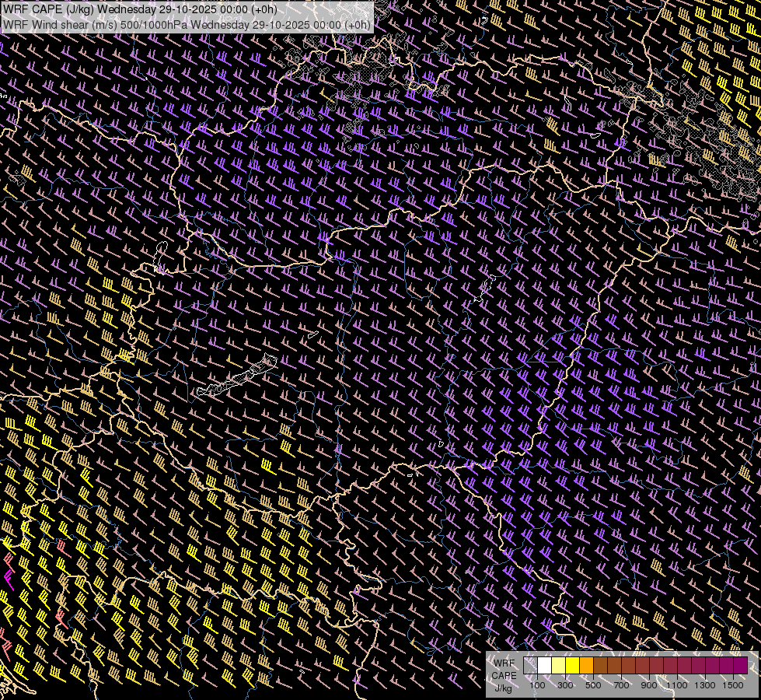Click the 300 value on the legend
Viewport: 761px width, 700px height.
(565, 685)
